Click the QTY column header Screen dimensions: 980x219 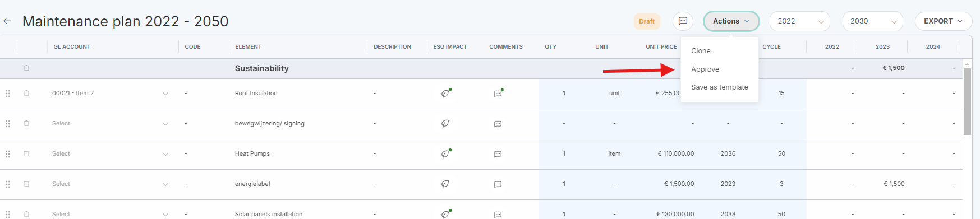550,47
